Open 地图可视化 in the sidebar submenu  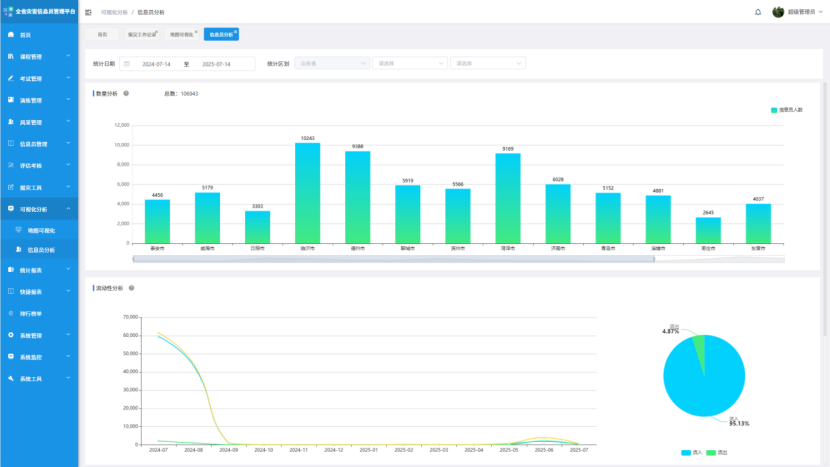coord(41,231)
